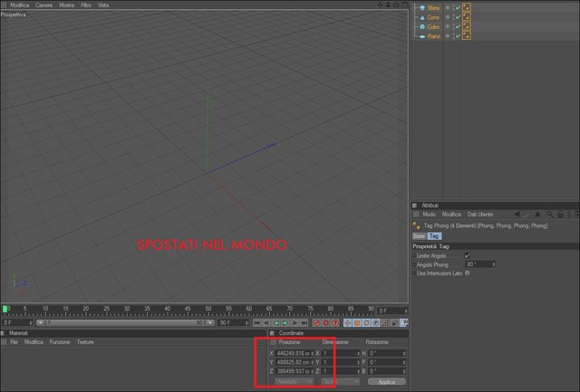Select the Phong tag on Sfera
Viewport: 580px width, 392px height.
(x=466, y=7)
